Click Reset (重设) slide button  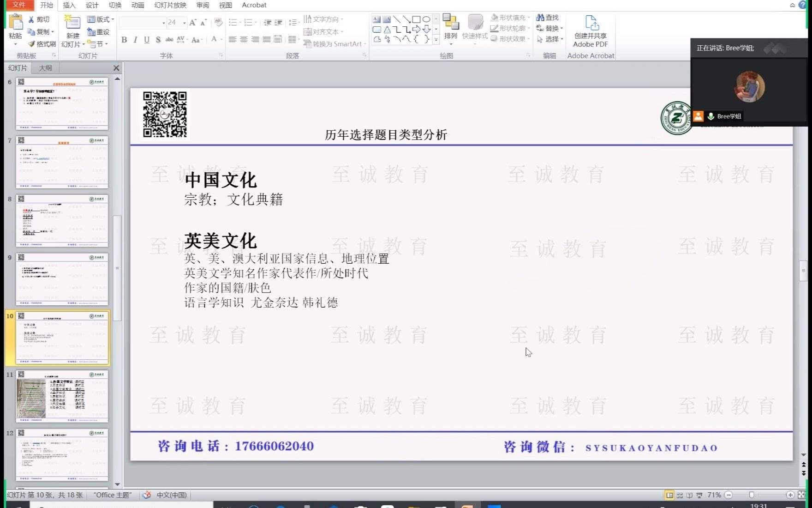tap(98, 32)
